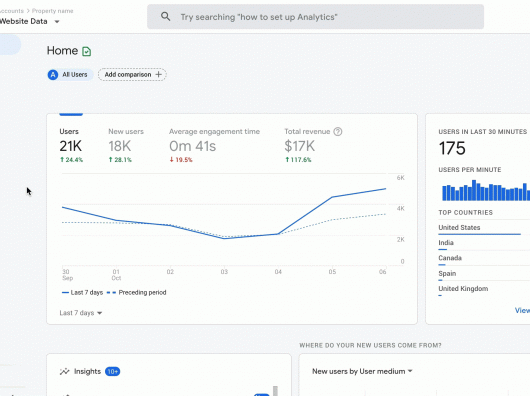Click the blue A badge on All Users

click(x=53, y=75)
